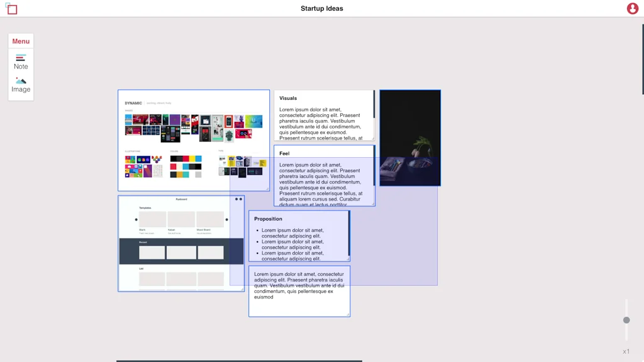Open the user account avatar top right
This screenshot has height=362, width=644.
(x=632, y=8)
